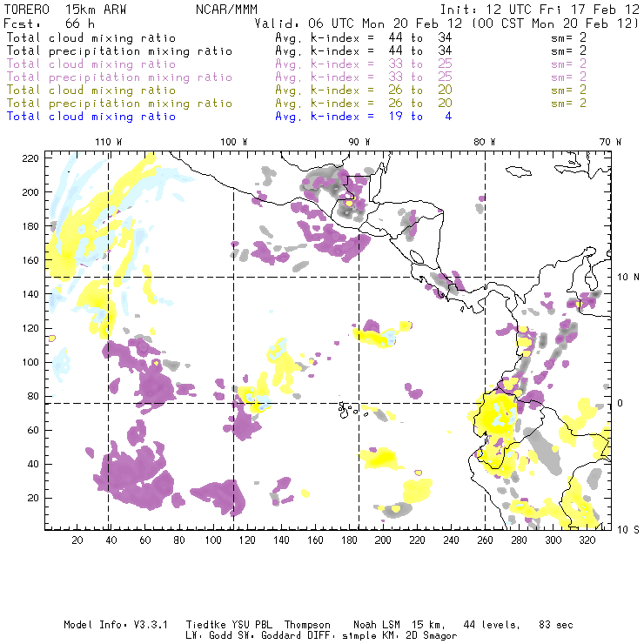Select the 'Valid: 06 UTC Mon 20 Feb 12' text

coord(360,23)
